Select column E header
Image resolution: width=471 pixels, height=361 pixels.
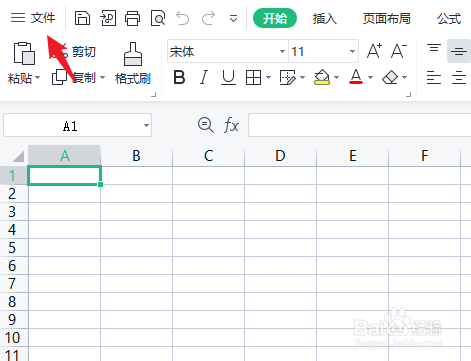[x=352, y=155]
